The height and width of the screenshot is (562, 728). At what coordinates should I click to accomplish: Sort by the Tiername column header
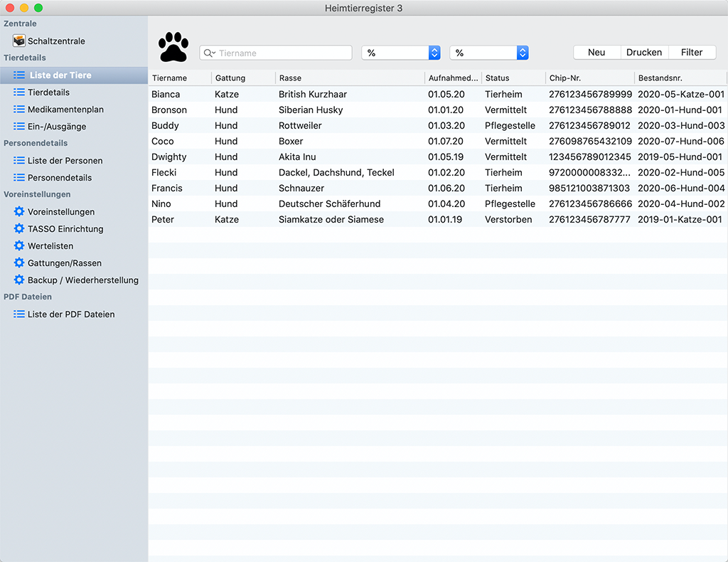pyautogui.click(x=180, y=78)
